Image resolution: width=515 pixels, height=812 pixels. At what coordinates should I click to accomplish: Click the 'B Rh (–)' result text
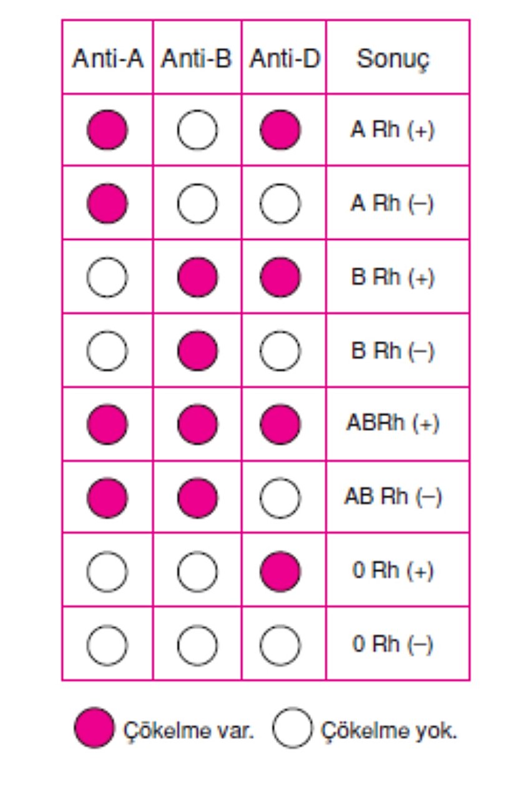(x=393, y=351)
